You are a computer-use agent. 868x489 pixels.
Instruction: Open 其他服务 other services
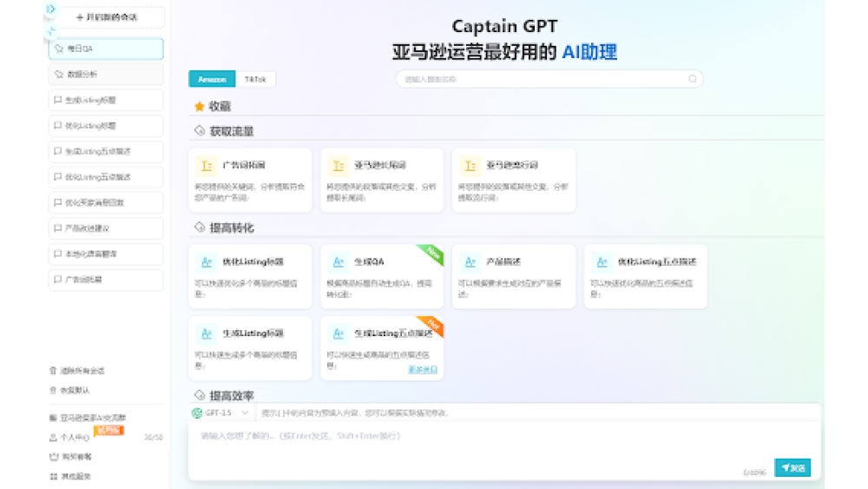(70, 476)
